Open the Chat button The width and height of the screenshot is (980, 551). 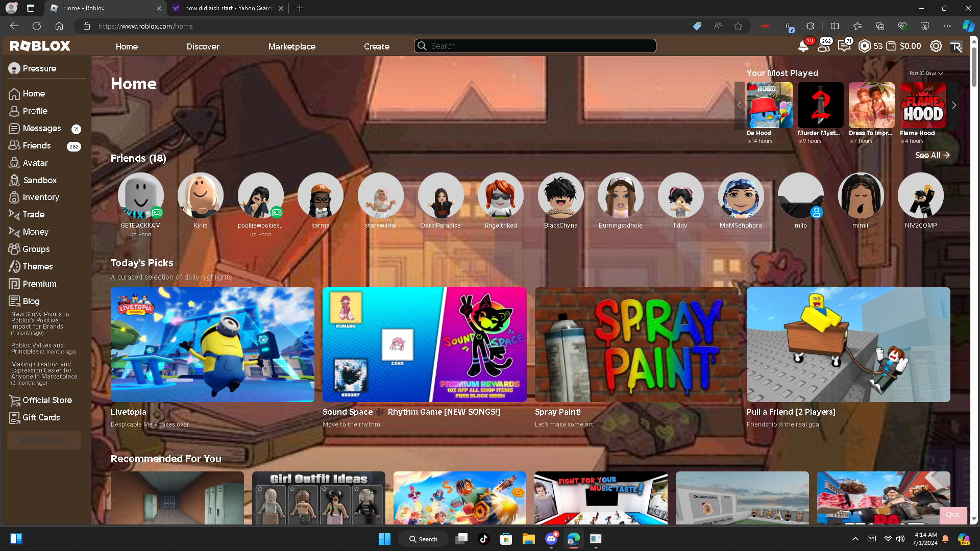click(x=952, y=515)
